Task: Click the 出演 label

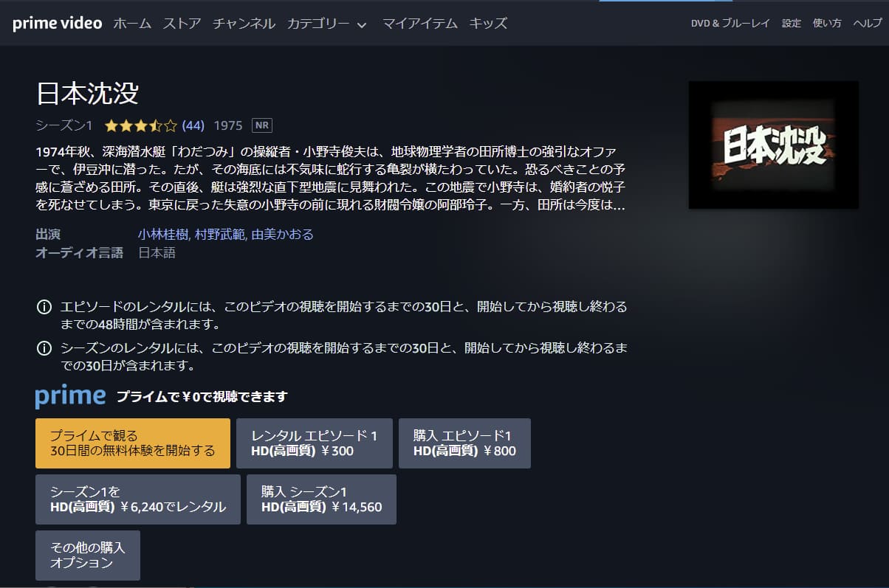Action: [48, 234]
